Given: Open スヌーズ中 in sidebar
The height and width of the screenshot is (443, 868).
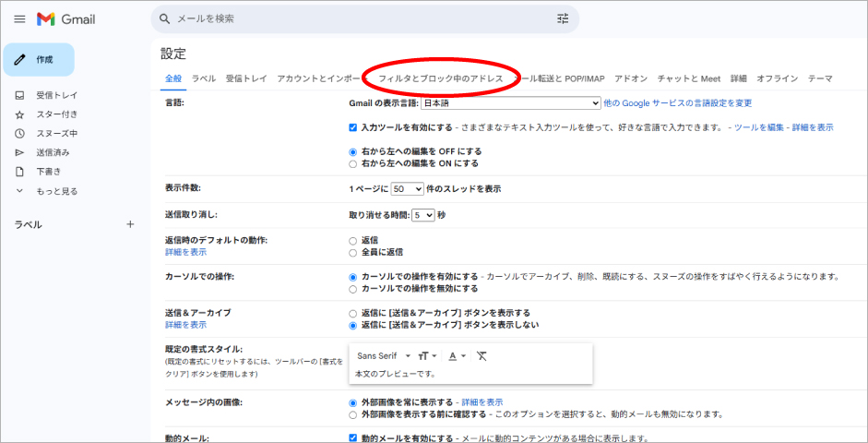Looking at the screenshot, I should pos(57,134).
